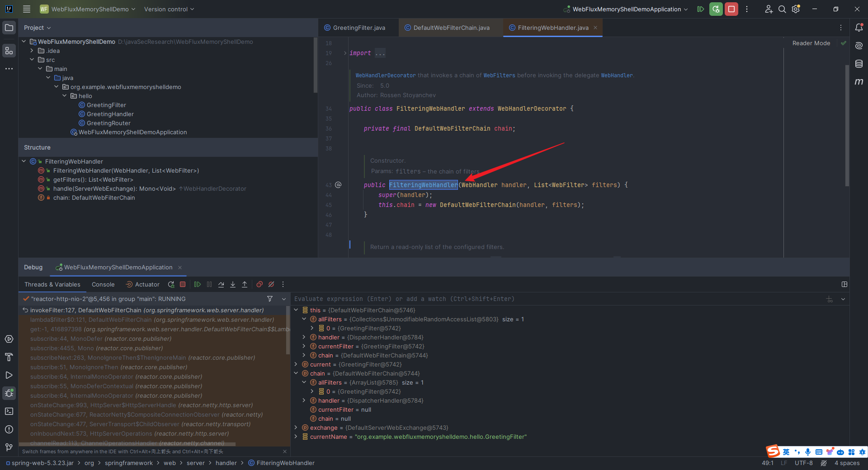Select the Actuator tab
The width and height of the screenshot is (868, 470).
click(x=142, y=284)
